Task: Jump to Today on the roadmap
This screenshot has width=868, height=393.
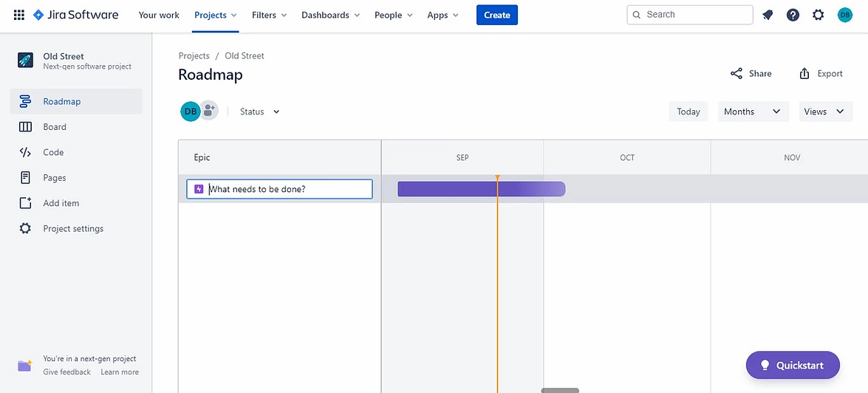Action: pyautogui.click(x=688, y=112)
